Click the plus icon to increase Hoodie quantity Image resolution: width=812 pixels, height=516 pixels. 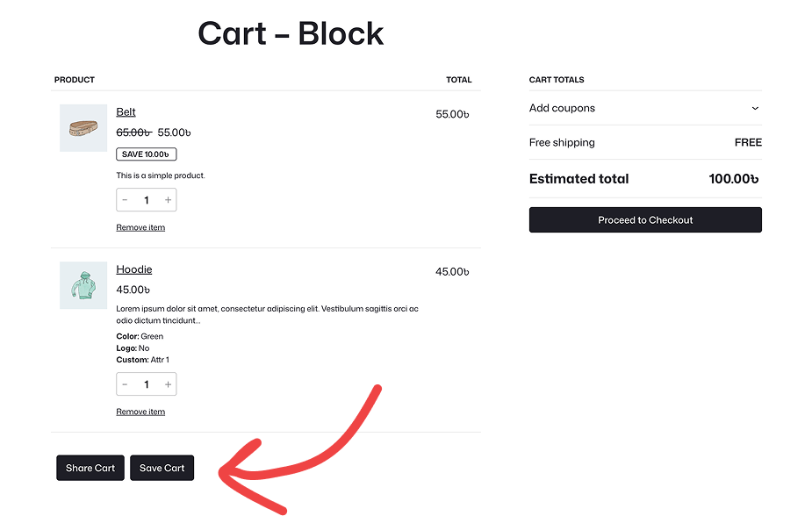coord(168,383)
